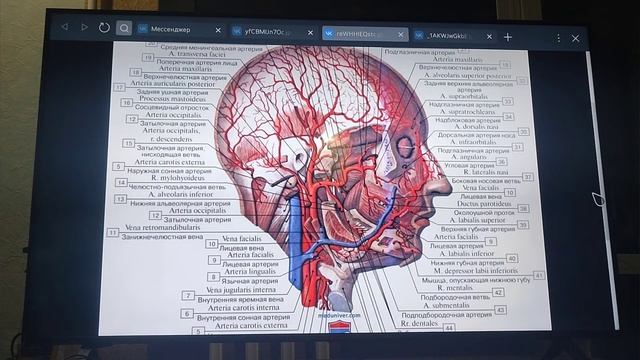Click the label Vena jugularis interna

tap(241, 290)
